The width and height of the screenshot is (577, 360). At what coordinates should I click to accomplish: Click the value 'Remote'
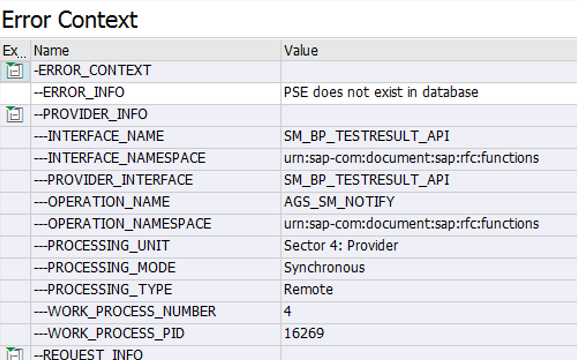click(x=308, y=289)
